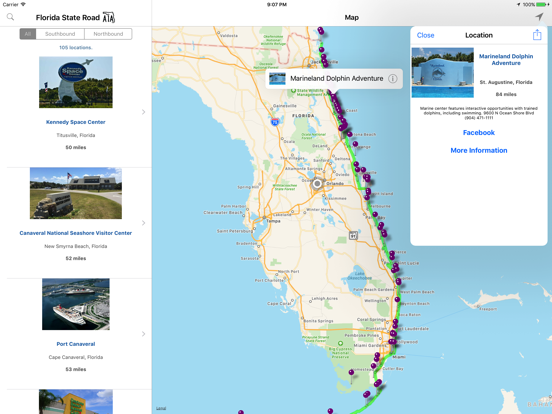552x414 pixels.
Task: Tap the 'St. Augustine, Florida' text
Action: [x=506, y=82]
